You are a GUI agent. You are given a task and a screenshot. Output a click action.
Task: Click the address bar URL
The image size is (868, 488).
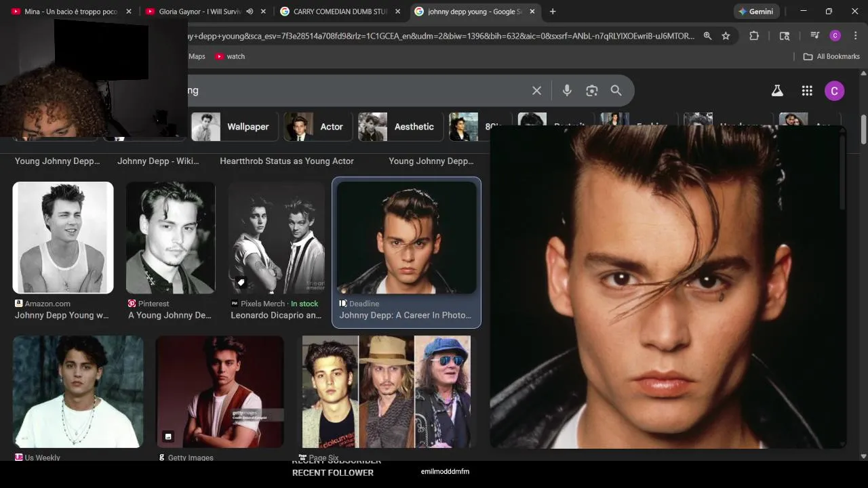[441, 36]
